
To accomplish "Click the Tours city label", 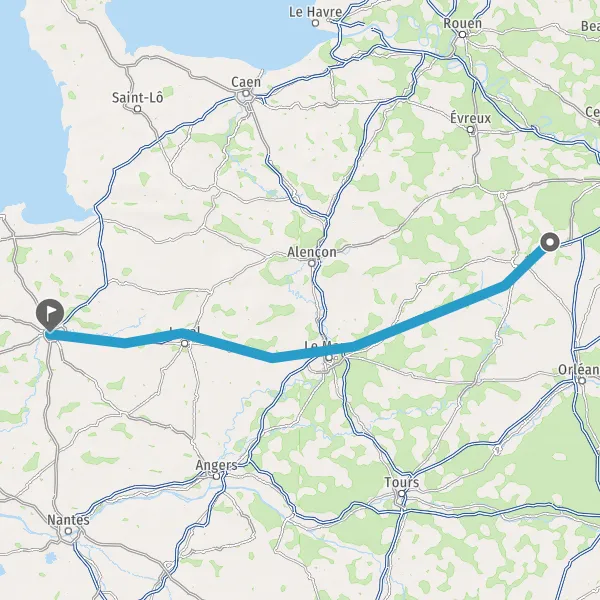I will [x=401, y=482].
